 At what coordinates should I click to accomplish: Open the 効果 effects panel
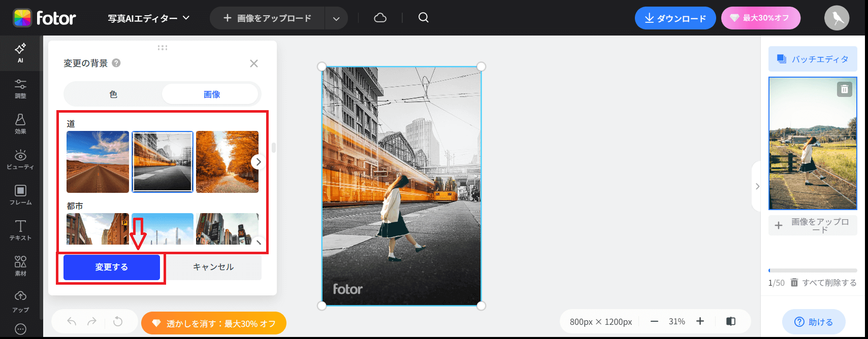pos(20,124)
